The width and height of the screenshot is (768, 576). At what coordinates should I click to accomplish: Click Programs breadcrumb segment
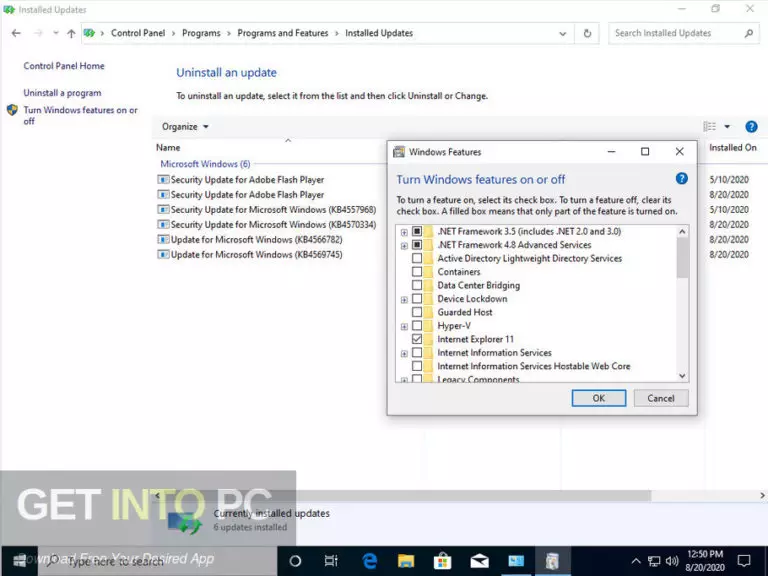[201, 33]
